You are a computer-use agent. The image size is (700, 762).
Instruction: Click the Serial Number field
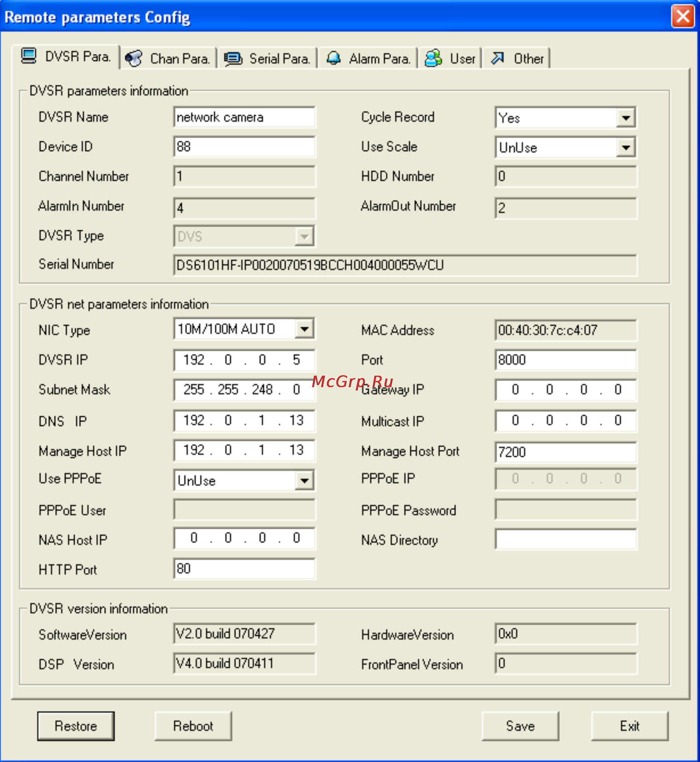pos(405,265)
